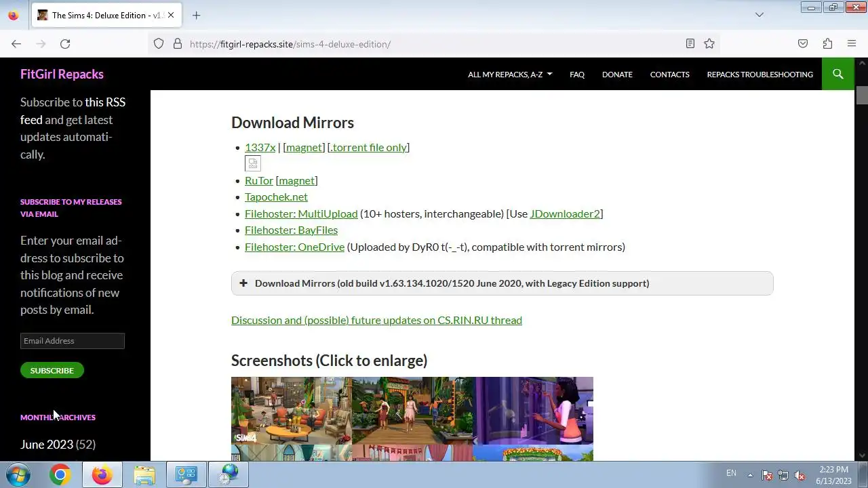
Task: Click the muted volume tray icon
Action: 800,475
